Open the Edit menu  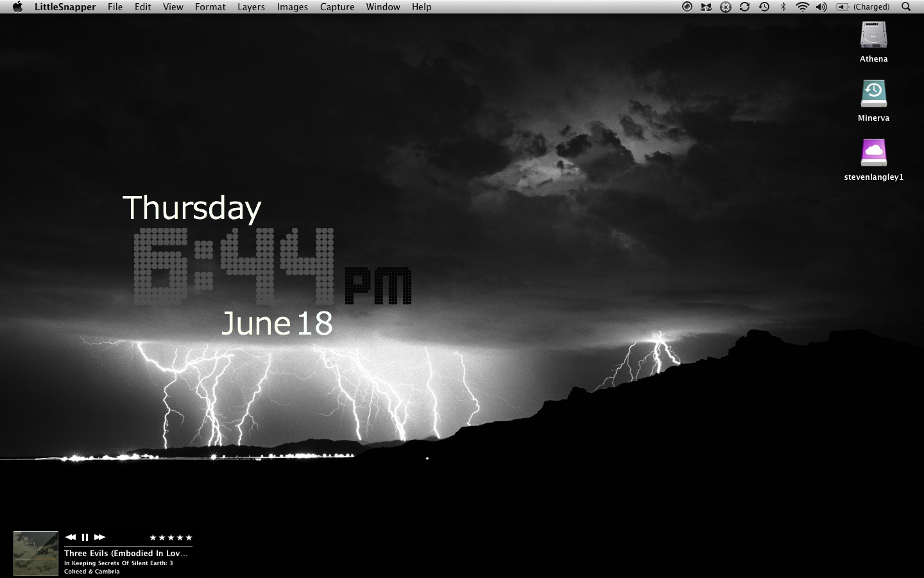click(x=142, y=7)
